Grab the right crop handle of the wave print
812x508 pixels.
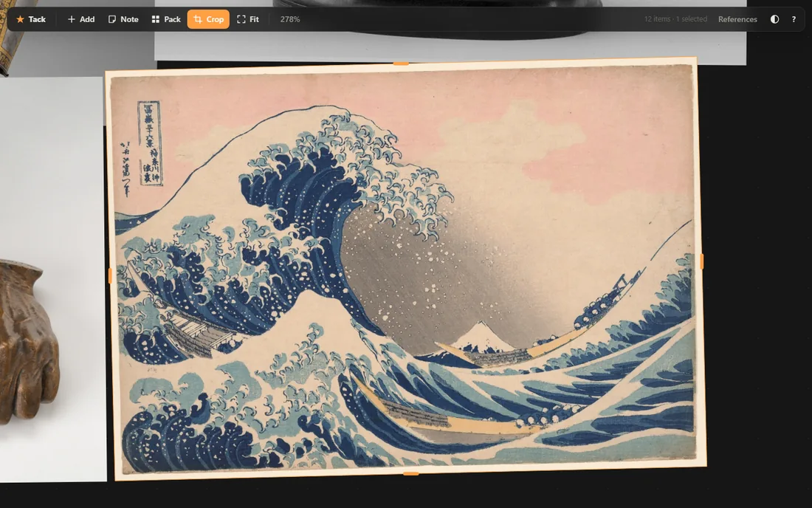(x=702, y=261)
